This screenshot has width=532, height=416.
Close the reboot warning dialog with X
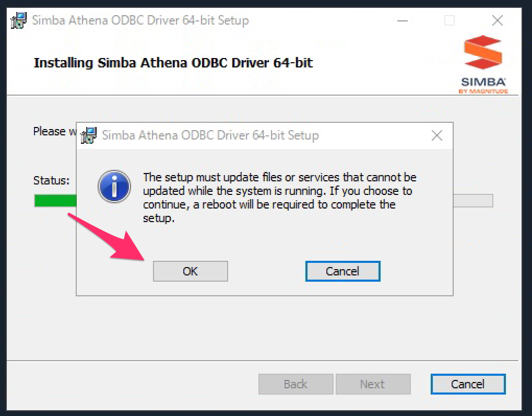tap(437, 136)
